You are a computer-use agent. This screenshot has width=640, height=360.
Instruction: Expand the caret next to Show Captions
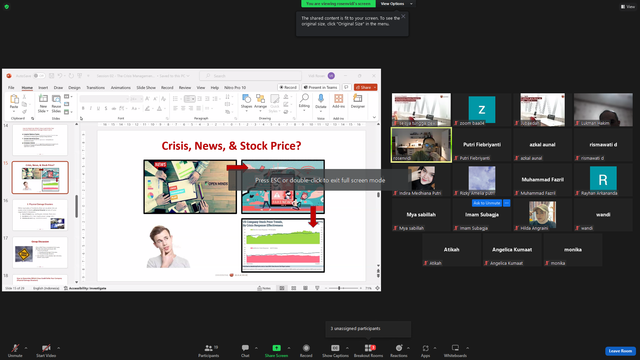tap(347, 348)
